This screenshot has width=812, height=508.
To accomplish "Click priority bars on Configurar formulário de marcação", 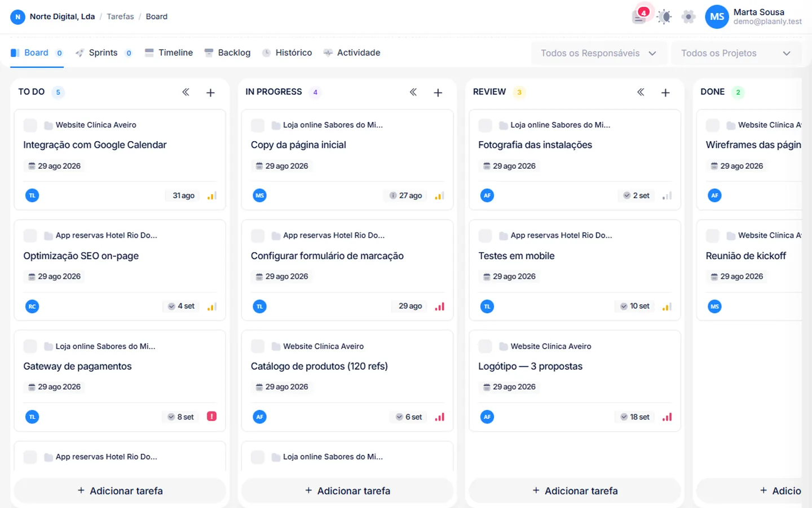I will tap(440, 306).
